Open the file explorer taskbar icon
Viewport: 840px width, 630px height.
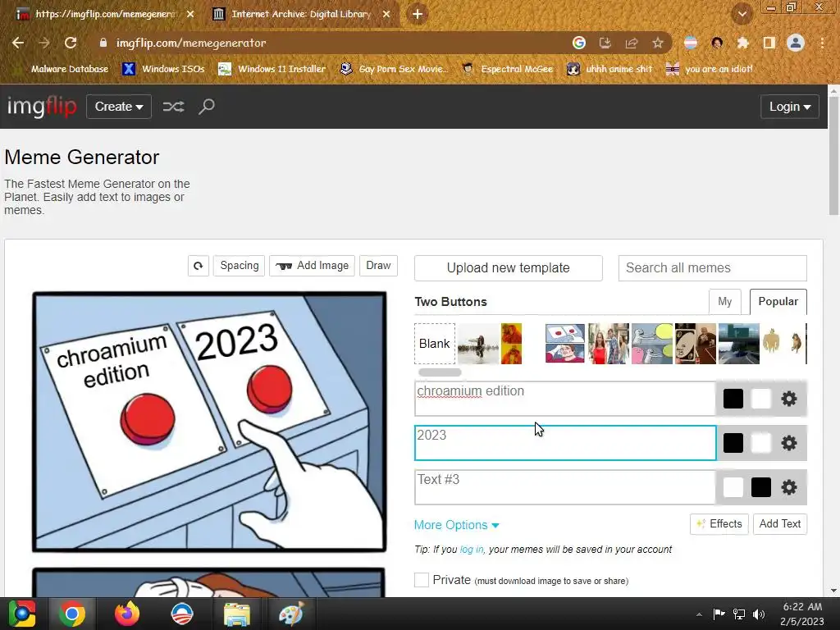(236, 614)
